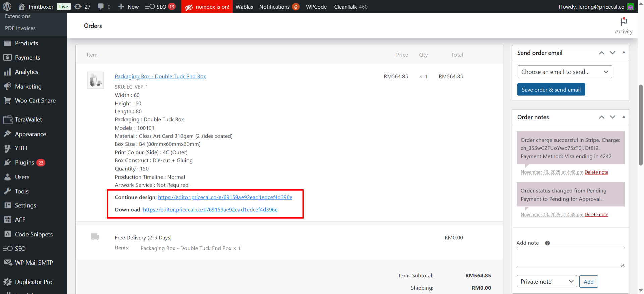Image resolution: width=644 pixels, height=294 pixels.
Task: Click the WordPress logo icon
Action: coord(7,7)
